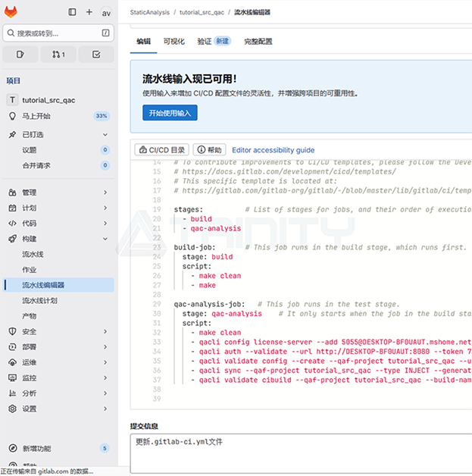This screenshot has width=472, height=476.
Task: Open the to-do list icon button
Action: point(96,55)
